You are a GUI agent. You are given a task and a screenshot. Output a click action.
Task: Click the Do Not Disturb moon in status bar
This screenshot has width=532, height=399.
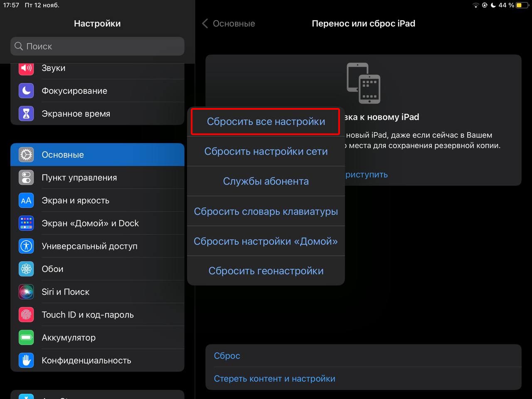493,5
